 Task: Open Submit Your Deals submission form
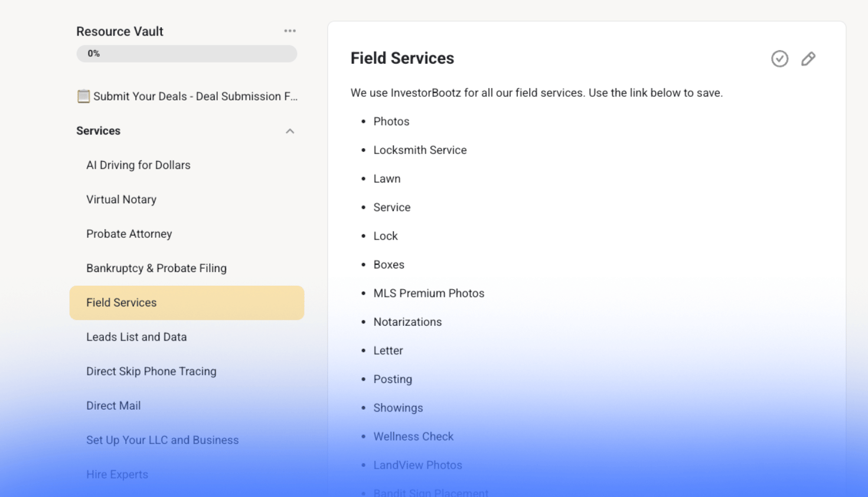195,96
